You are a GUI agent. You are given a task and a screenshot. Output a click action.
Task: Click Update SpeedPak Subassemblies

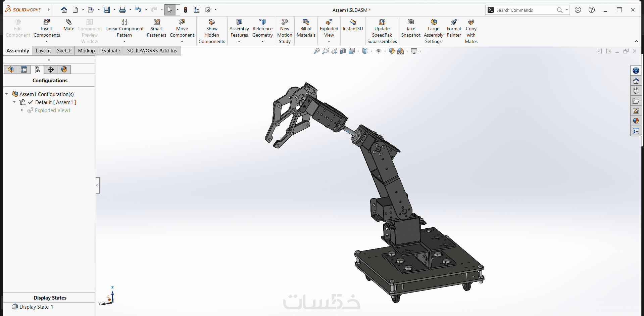coord(382,31)
